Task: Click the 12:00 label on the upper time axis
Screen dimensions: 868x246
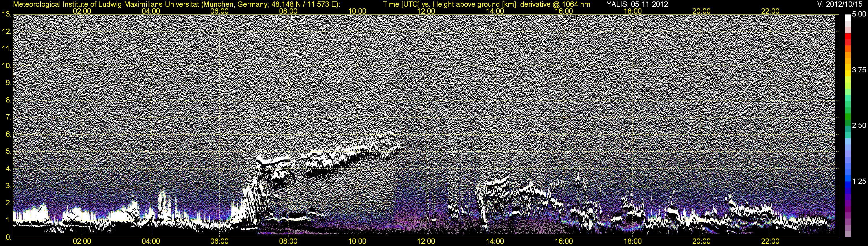Action: coord(426,11)
